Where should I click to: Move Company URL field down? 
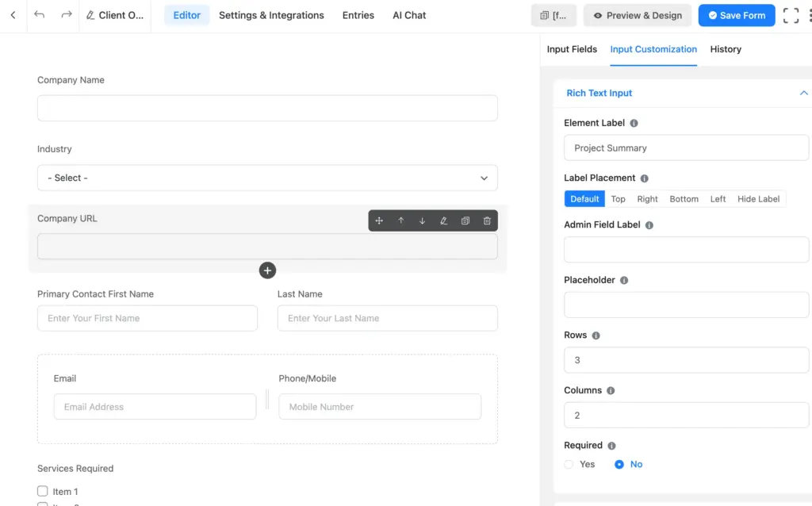pyautogui.click(x=422, y=220)
